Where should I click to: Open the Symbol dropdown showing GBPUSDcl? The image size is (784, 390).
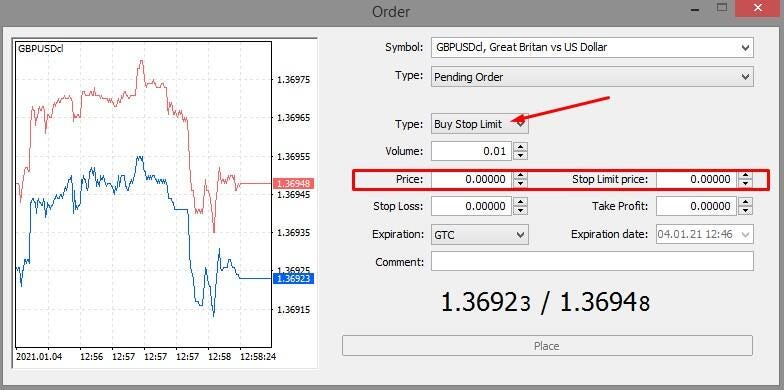tap(592, 48)
